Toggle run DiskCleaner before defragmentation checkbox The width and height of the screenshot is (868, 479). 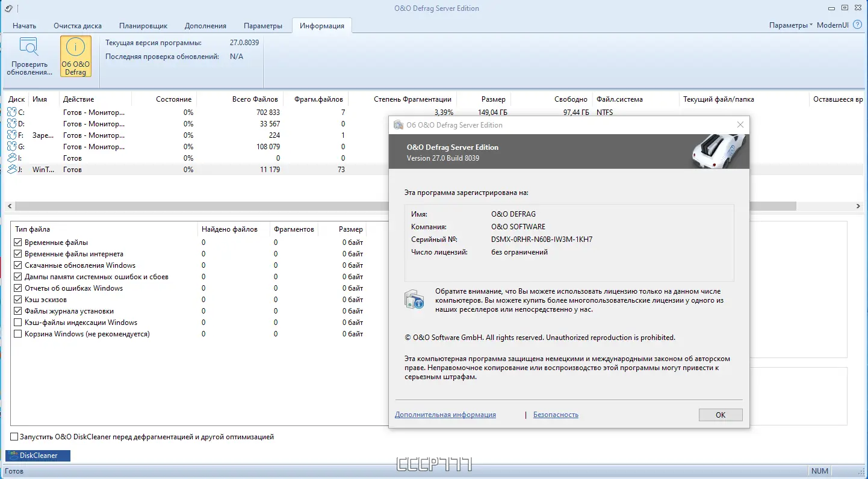(x=14, y=437)
